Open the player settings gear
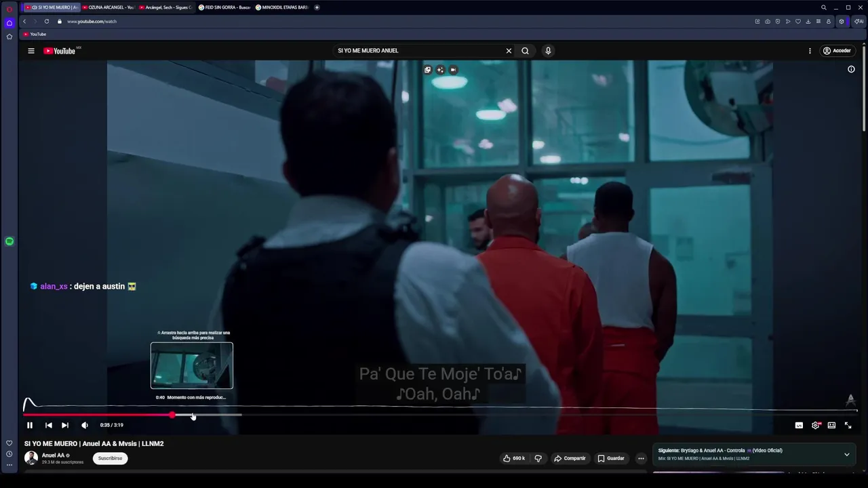Image resolution: width=868 pixels, height=488 pixels. (x=816, y=425)
